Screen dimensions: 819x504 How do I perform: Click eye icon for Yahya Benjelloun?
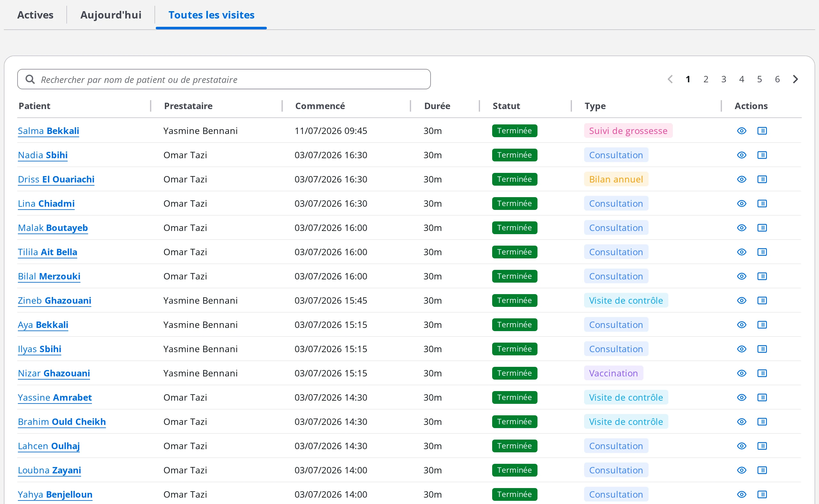coord(741,494)
